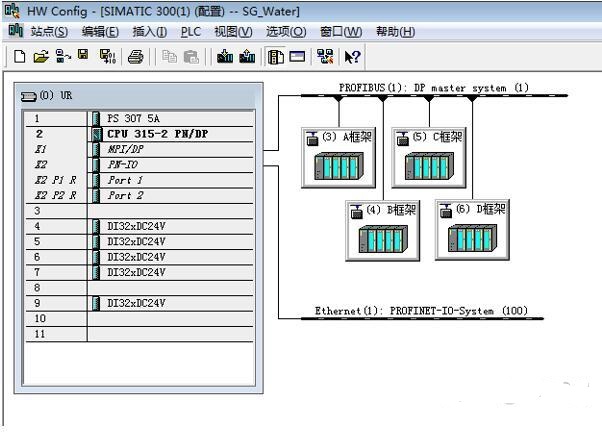Screen dimensions: 602x433
Task: Click the Paste toolbar icon
Action: tap(191, 57)
